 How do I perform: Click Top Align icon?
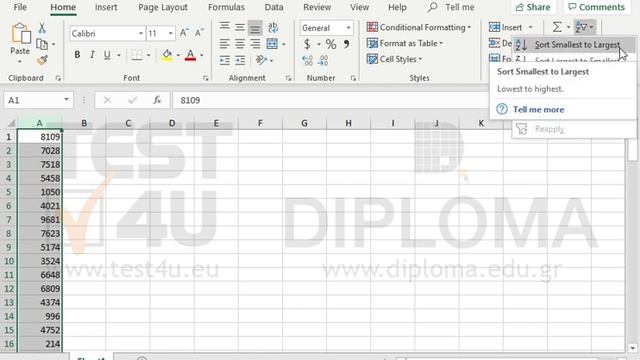pyautogui.click(x=224, y=27)
